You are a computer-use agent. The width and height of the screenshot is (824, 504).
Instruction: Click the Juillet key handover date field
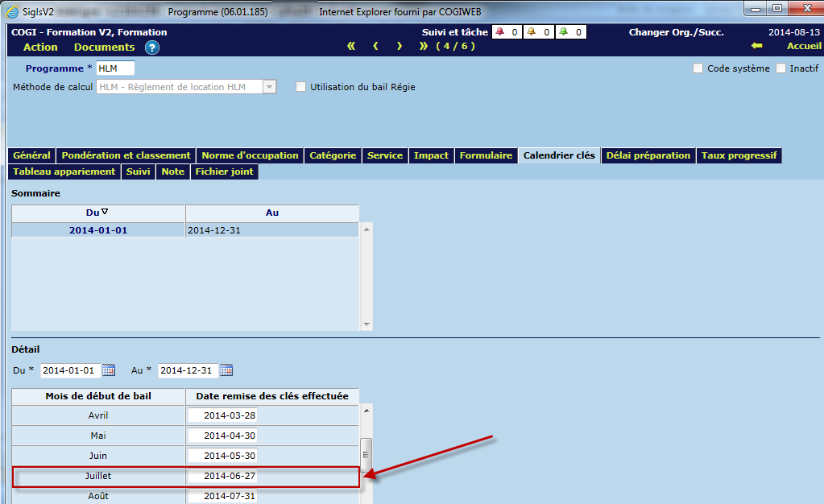(x=222, y=476)
